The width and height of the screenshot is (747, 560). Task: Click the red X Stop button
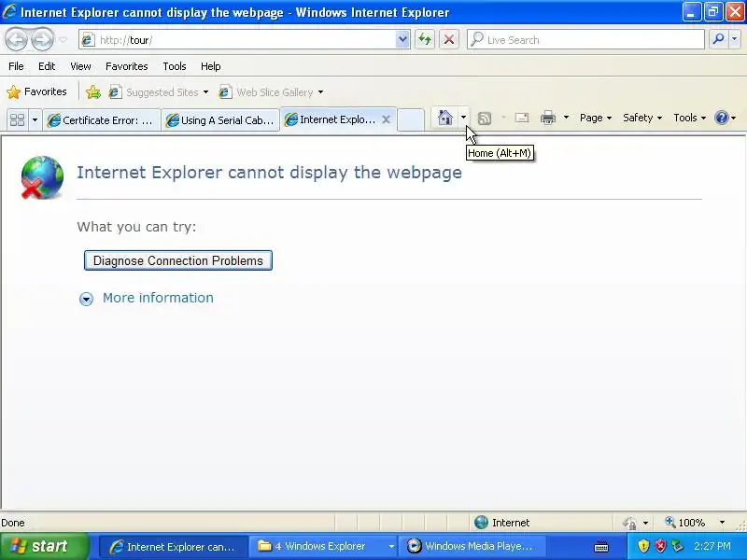(449, 40)
